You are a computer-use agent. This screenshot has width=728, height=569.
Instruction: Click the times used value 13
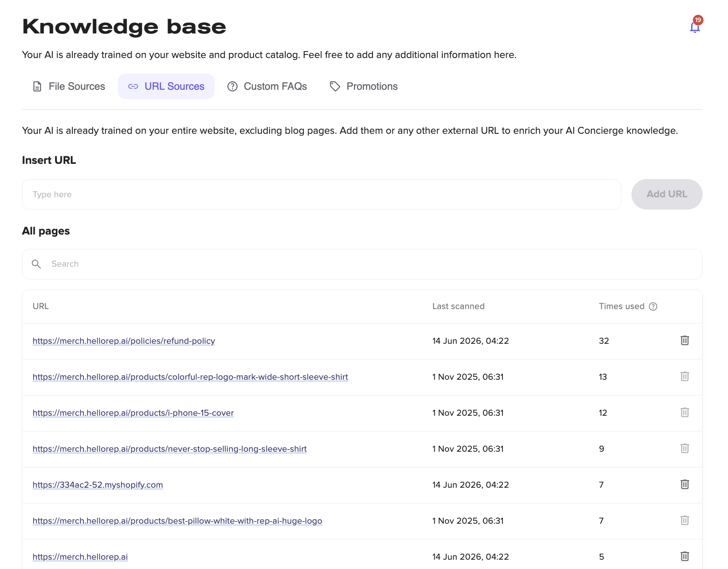tap(603, 377)
